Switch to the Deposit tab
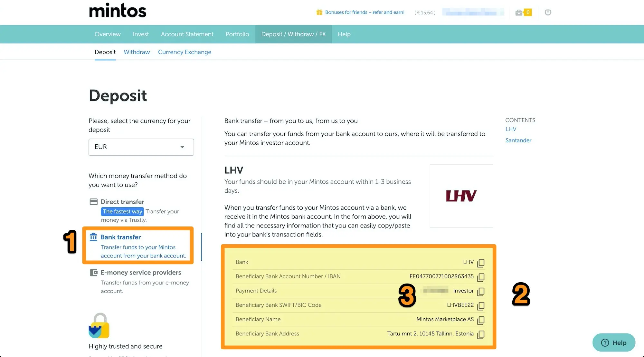Image resolution: width=644 pixels, height=357 pixels. pos(105,52)
